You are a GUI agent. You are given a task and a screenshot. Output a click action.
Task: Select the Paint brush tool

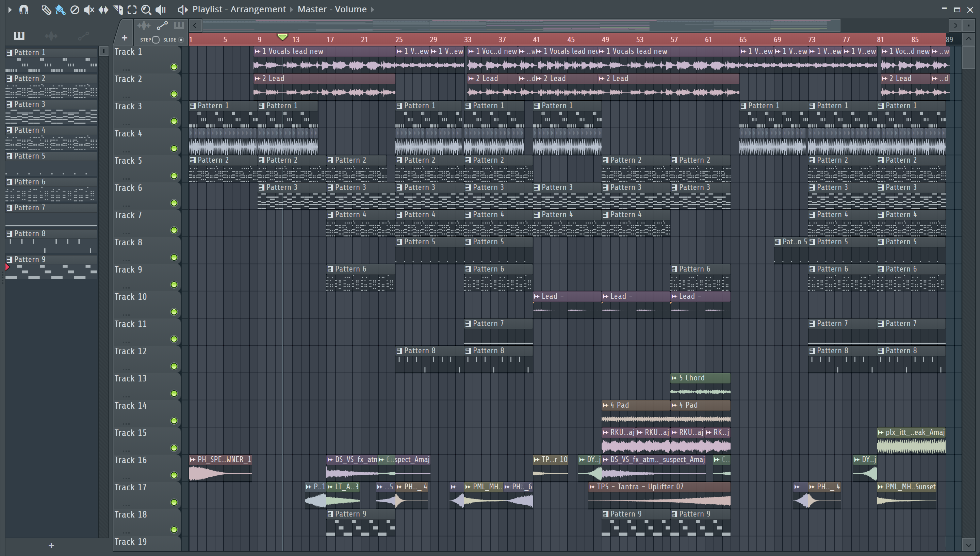60,10
